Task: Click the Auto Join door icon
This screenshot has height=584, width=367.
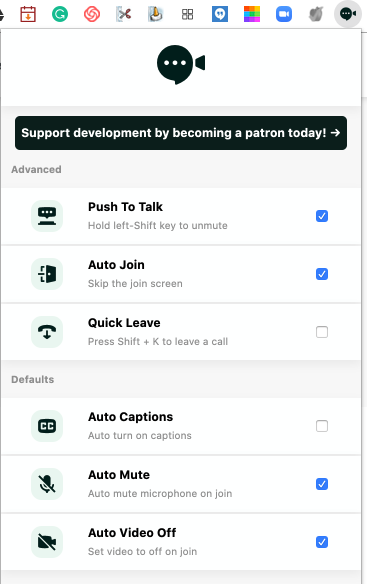Action: (47, 274)
